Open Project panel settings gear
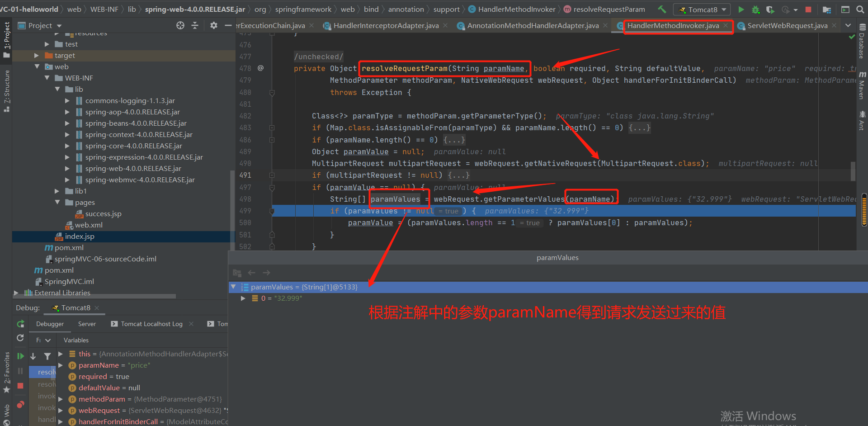 (x=214, y=25)
